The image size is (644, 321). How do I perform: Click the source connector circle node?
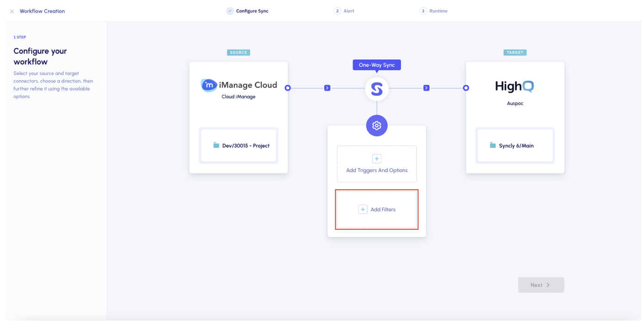288,88
